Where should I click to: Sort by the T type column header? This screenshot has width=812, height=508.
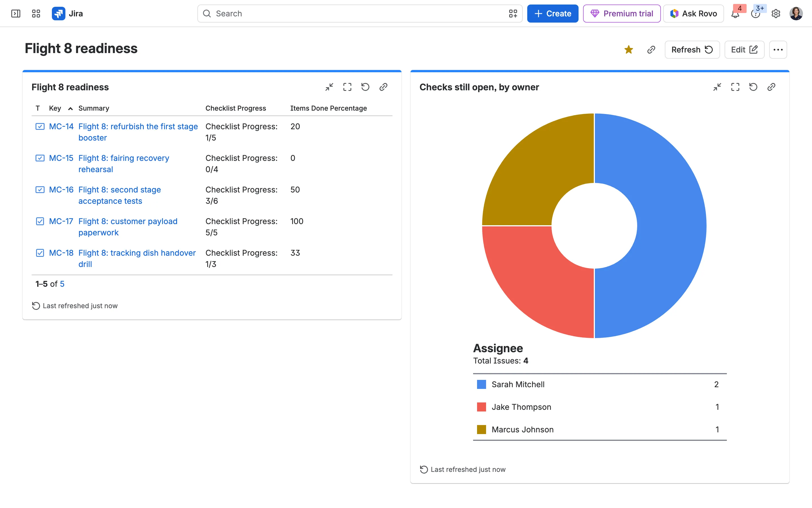point(37,108)
